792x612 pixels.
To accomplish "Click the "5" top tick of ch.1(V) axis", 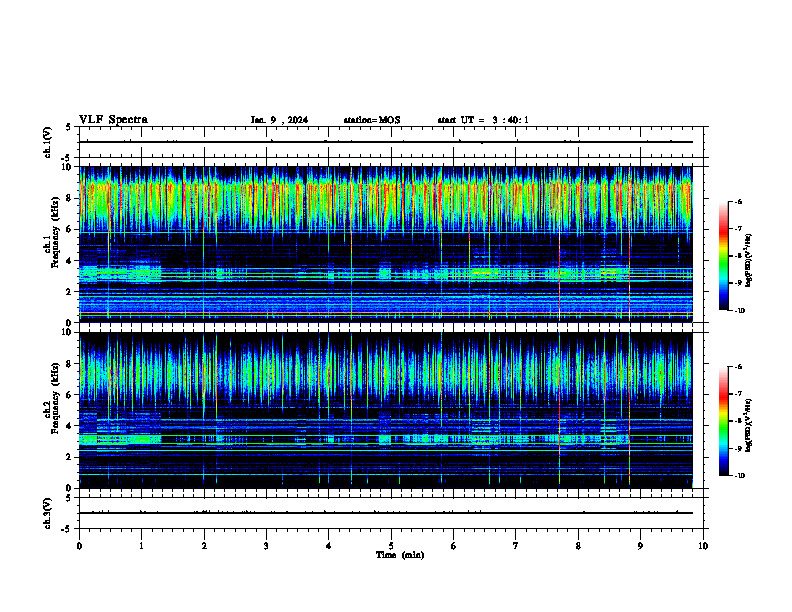I will pyautogui.click(x=69, y=127).
